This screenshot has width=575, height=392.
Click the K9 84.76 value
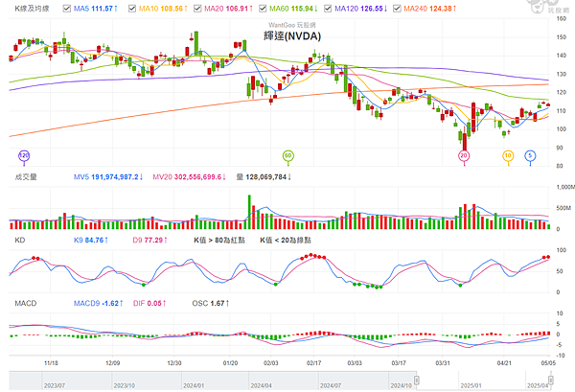(91, 241)
